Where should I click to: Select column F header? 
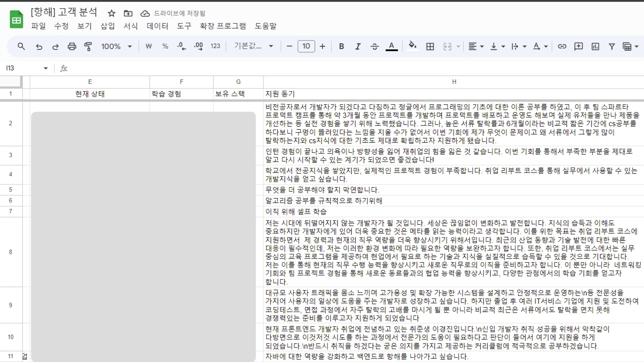181,82
